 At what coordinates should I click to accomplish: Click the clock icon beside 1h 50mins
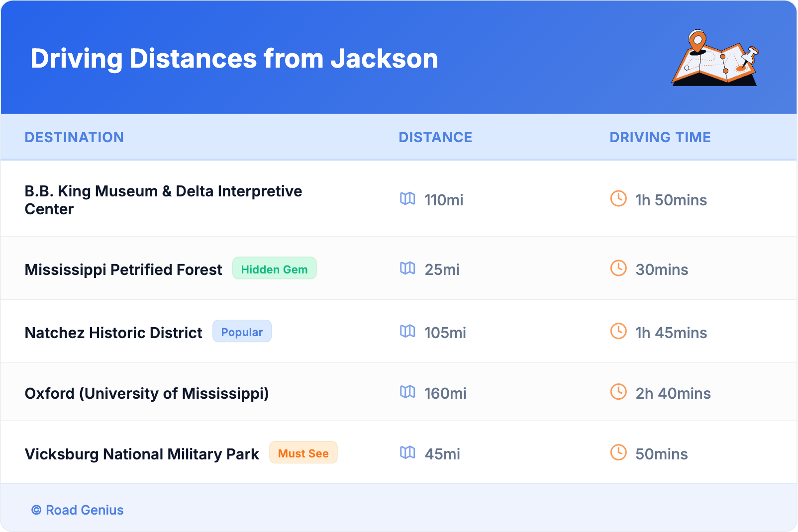tap(618, 199)
